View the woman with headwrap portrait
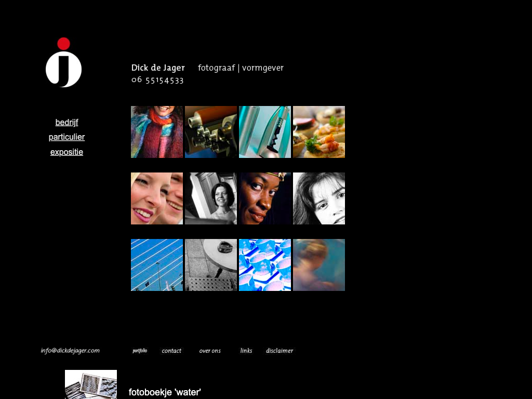This screenshot has width=532, height=399. 265,198
